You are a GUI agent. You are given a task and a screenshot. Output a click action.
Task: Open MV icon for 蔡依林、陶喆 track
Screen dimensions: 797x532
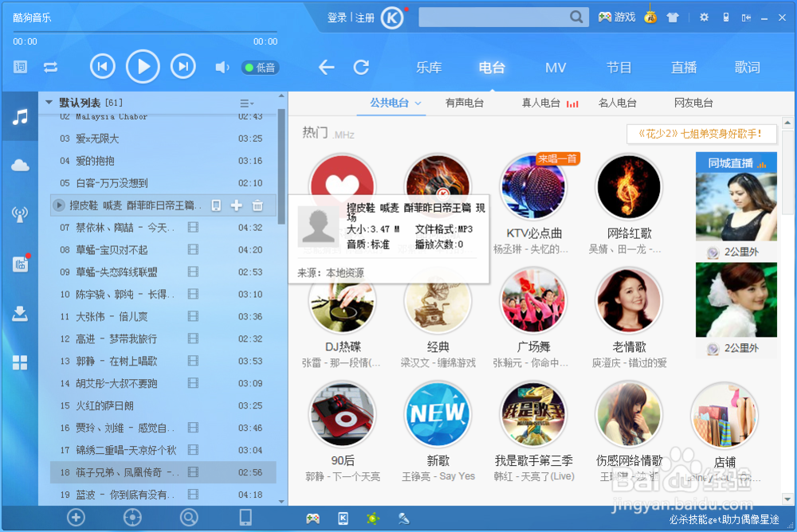click(x=193, y=227)
